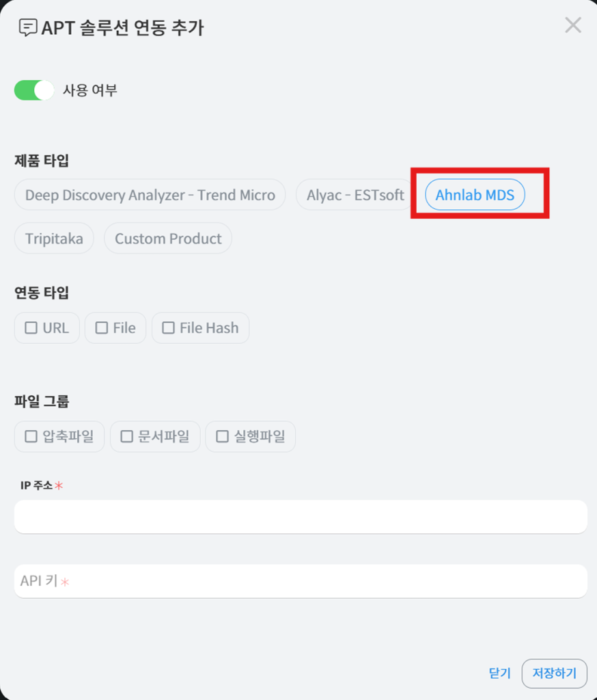Select the Alyac - ESTsoft product type
Image resolution: width=597 pixels, height=700 pixels.
(355, 196)
